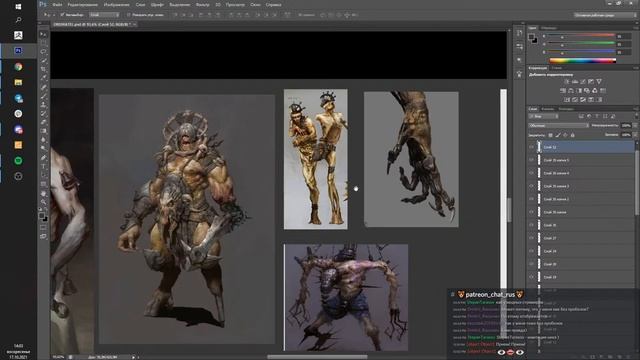Hide layer Слой 35 копия 5
The height and width of the screenshot is (360, 640).
(531, 160)
